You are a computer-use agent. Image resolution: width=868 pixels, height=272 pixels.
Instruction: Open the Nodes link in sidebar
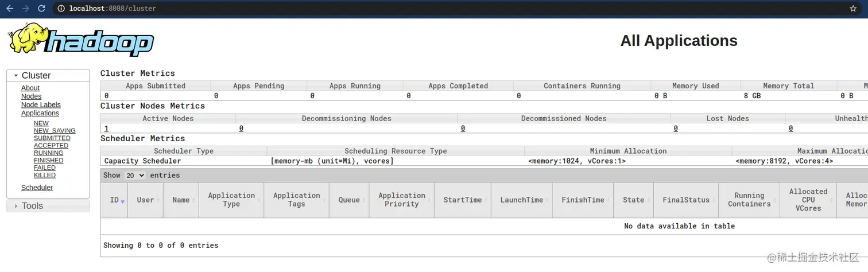point(32,96)
